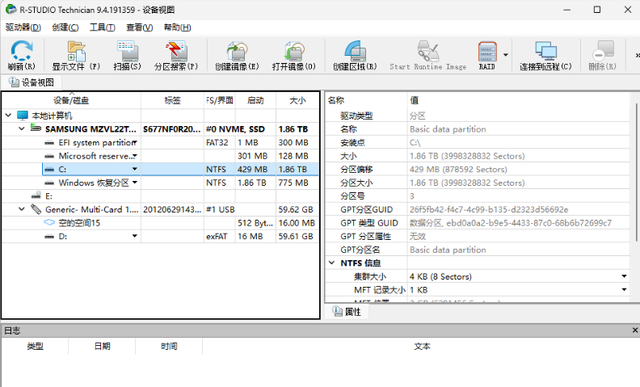Click the GPT 分区属性 value 无效

[418, 236]
